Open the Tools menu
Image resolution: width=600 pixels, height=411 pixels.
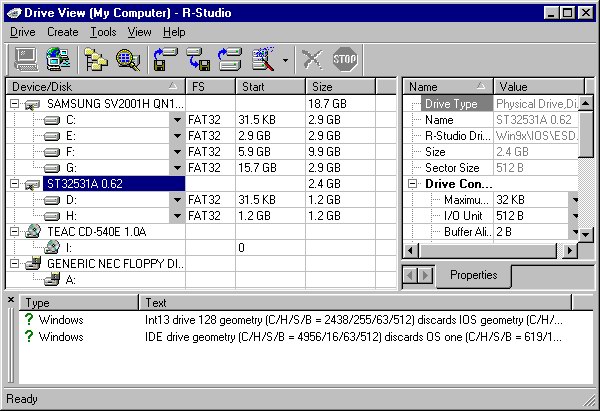point(102,32)
